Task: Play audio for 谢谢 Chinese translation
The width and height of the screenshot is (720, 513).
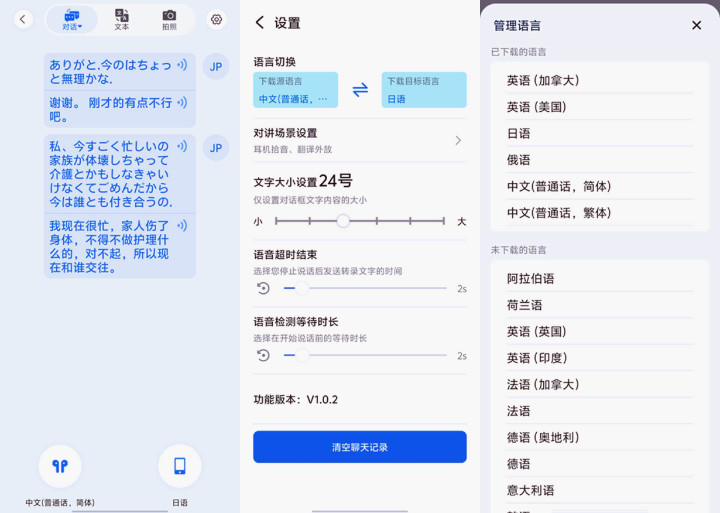Action: coord(182,102)
